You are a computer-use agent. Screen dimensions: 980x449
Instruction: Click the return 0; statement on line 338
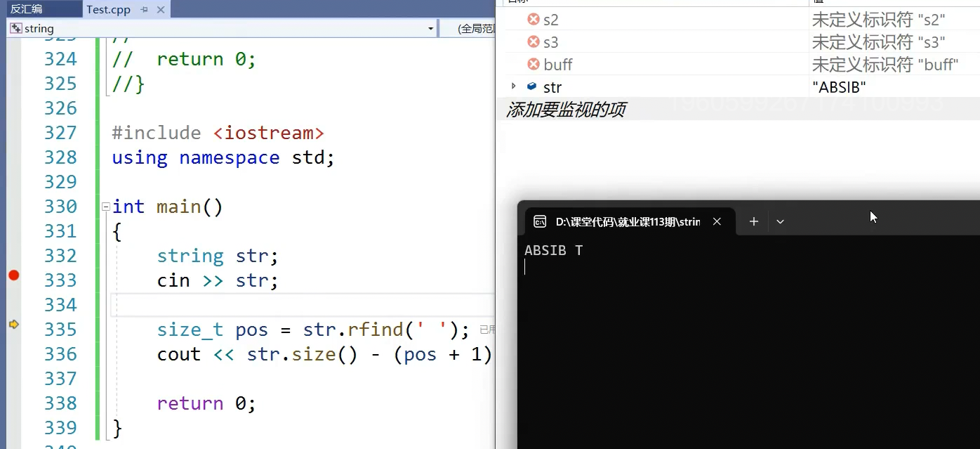[x=206, y=403]
